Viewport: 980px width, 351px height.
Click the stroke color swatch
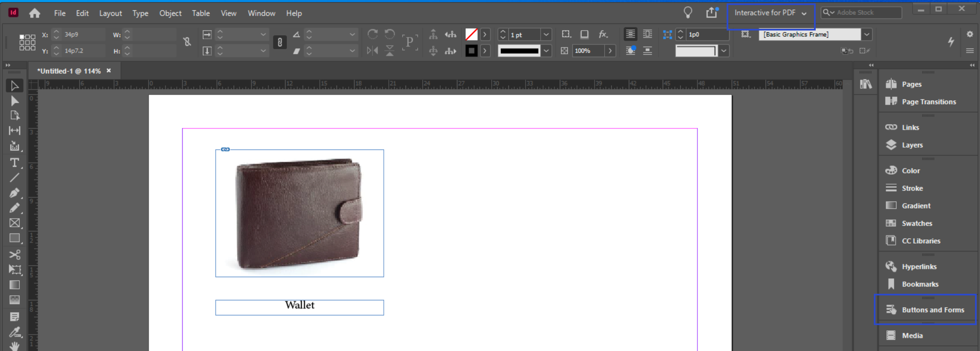(x=471, y=51)
